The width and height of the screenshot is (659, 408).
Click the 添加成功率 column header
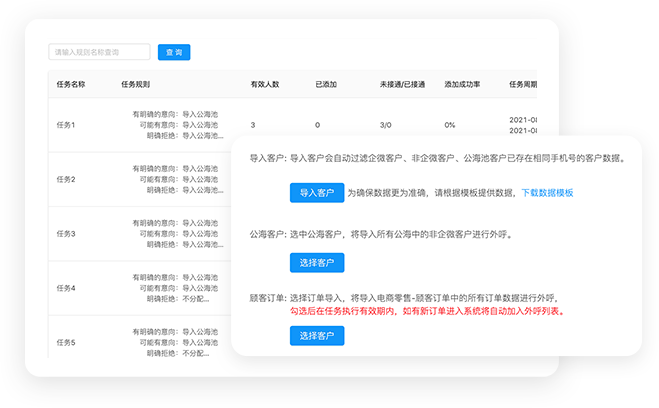[x=462, y=85]
